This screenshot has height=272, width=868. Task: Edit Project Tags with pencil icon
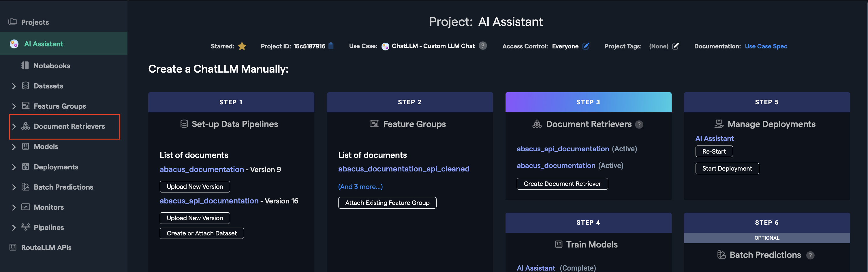675,46
